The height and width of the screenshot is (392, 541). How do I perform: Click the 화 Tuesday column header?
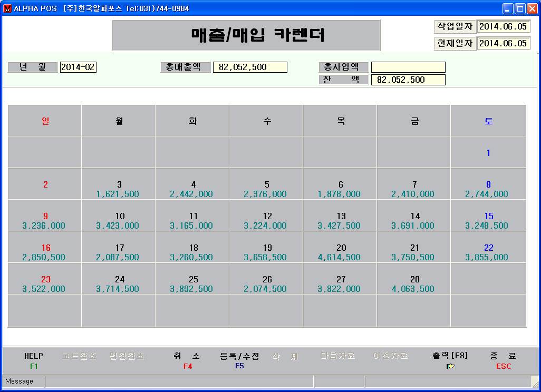(192, 121)
